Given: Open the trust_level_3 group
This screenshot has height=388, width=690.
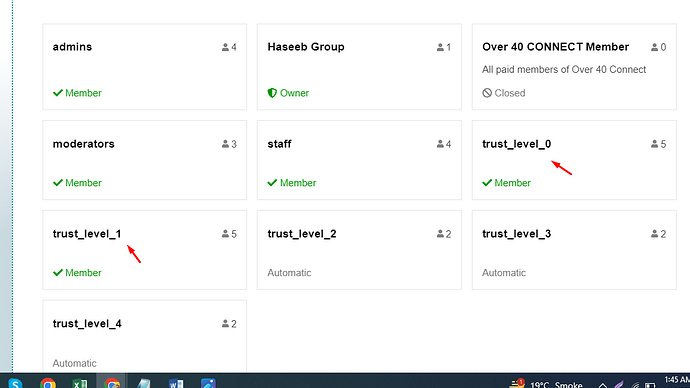Looking at the screenshot, I should 574,250.
